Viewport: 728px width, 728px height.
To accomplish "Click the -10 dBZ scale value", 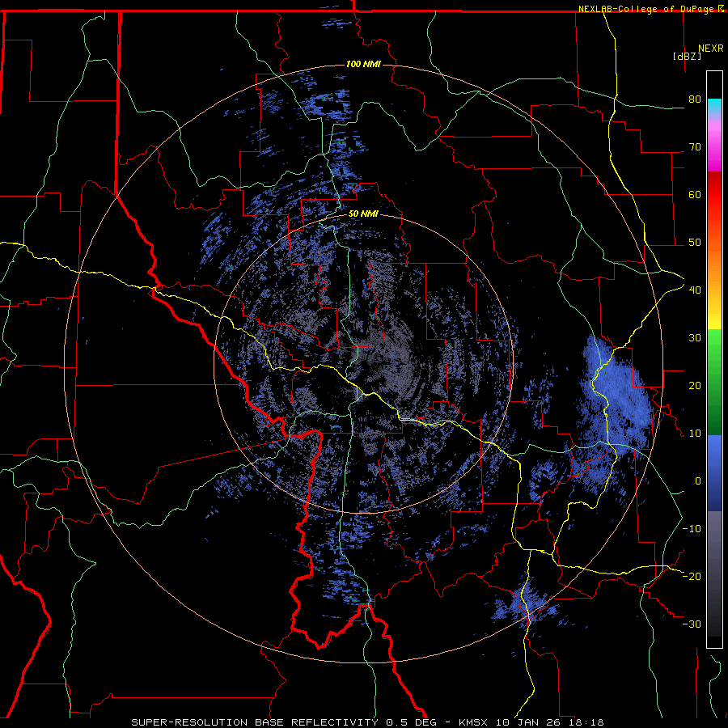I will (692, 529).
